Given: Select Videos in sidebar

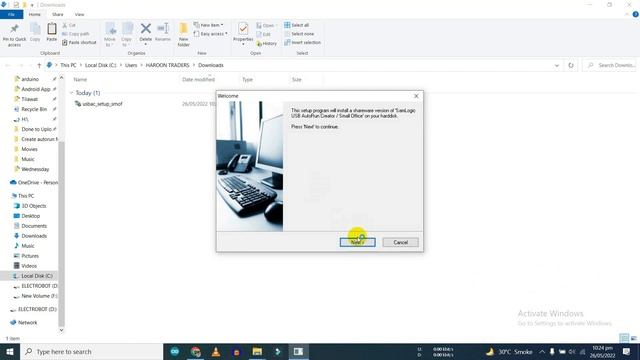Looking at the screenshot, I should [x=29, y=266].
